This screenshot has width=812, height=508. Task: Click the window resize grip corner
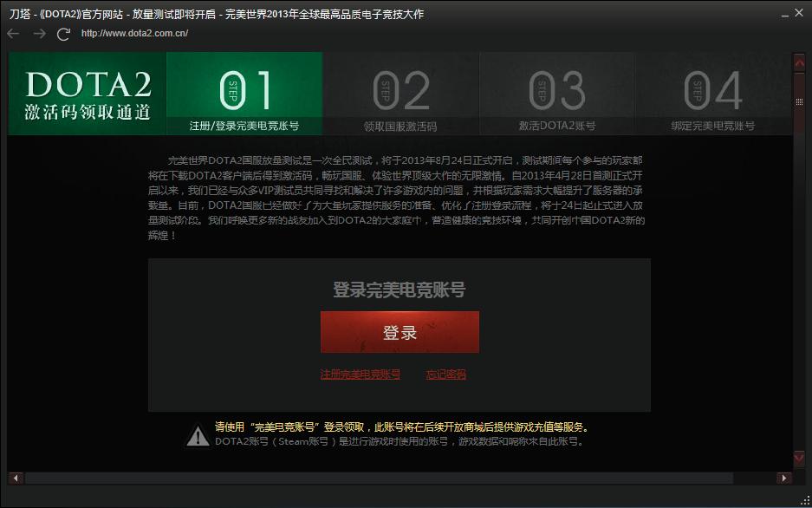pyautogui.click(x=805, y=500)
